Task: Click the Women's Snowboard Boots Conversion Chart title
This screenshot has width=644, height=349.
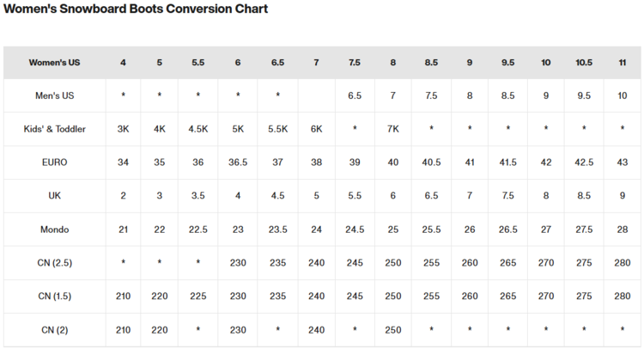Action: [136, 9]
